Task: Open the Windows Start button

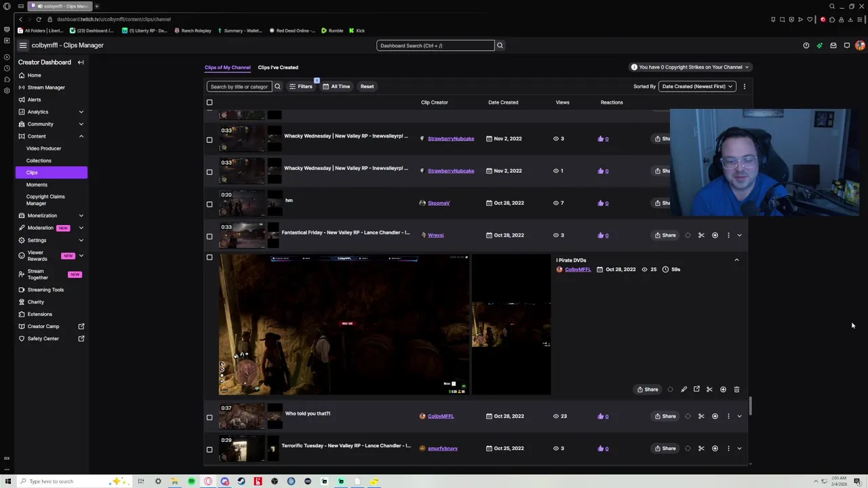Action: tap(8, 481)
